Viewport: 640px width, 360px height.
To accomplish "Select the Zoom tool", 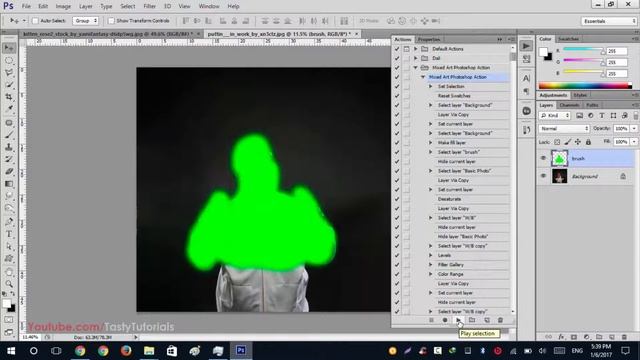I will [9, 284].
